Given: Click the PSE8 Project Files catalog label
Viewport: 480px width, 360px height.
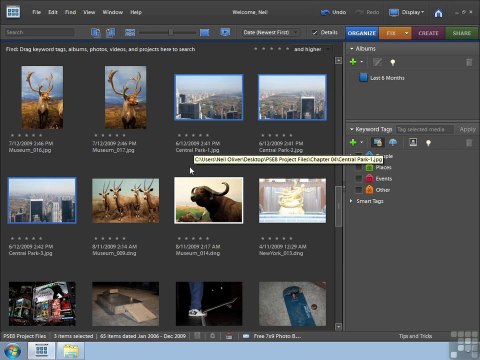Looking at the screenshot, I should pos(25,336).
